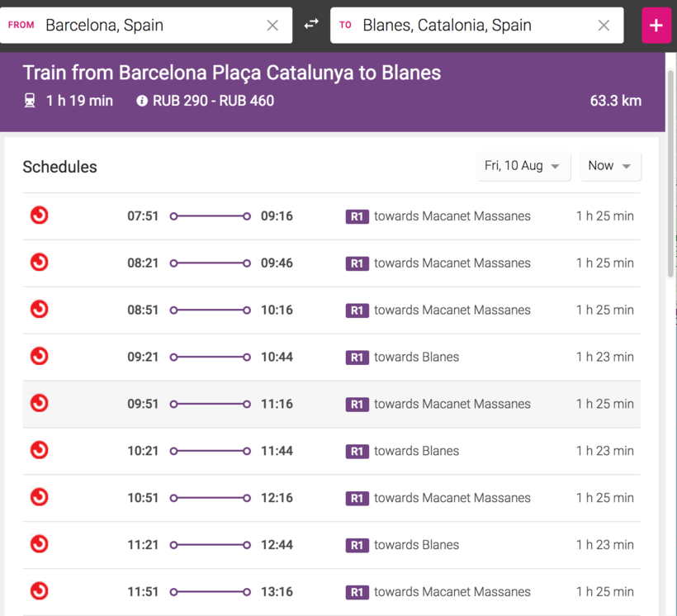This screenshot has width=677, height=616.
Task: Clear the Blanes destination field
Action: point(604,26)
